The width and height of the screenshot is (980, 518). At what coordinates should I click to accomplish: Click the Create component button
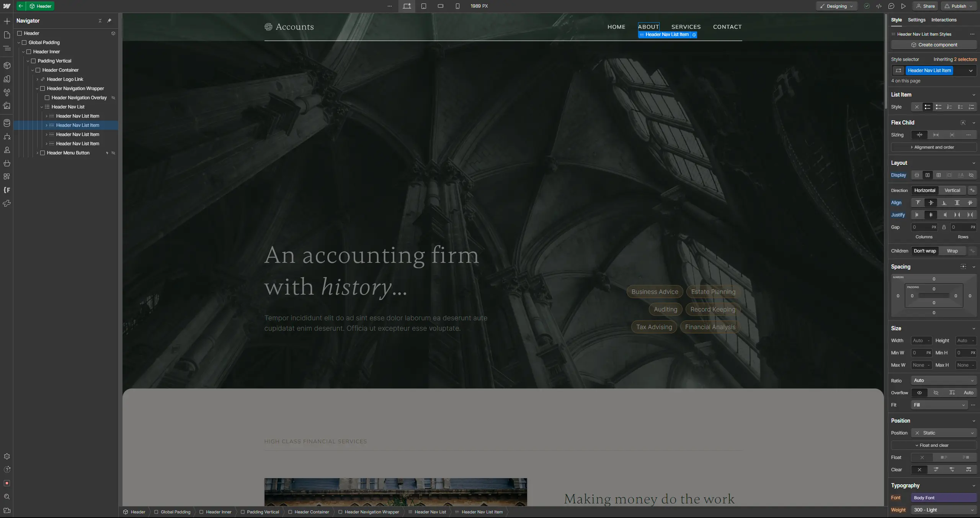point(934,45)
